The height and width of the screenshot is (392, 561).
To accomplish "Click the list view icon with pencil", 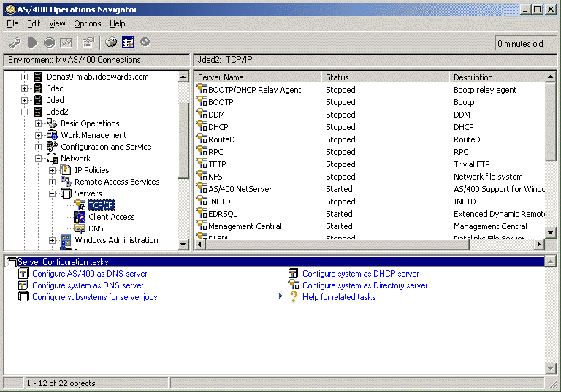I will pos(128,43).
